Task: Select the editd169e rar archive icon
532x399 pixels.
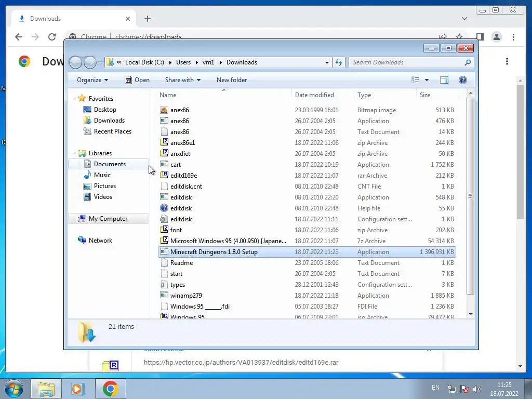Action: click(x=164, y=175)
